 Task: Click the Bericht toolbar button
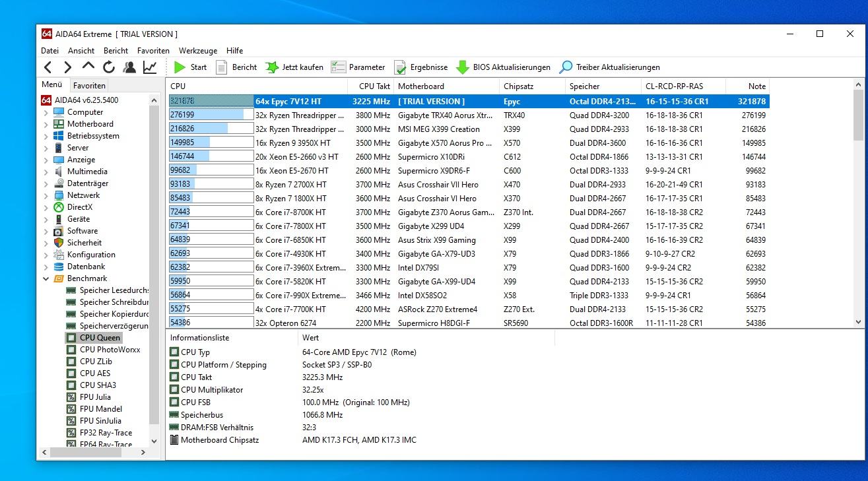(236, 67)
